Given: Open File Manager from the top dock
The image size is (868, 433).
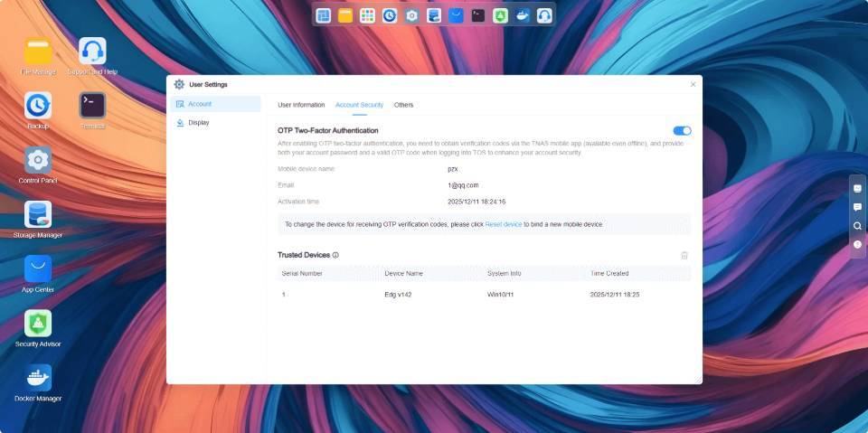Looking at the screenshot, I should (x=345, y=15).
